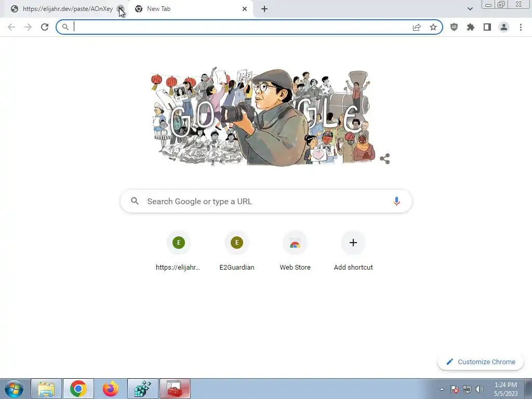Click Add shortcut
532x399 pixels.
(353, 251)
